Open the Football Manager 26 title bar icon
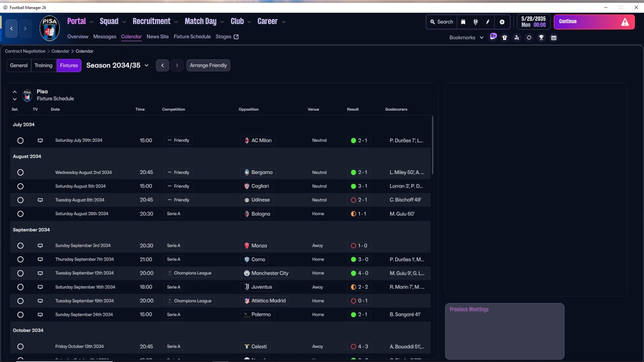Screen dimensions: 644x362 tap(6, 7)
